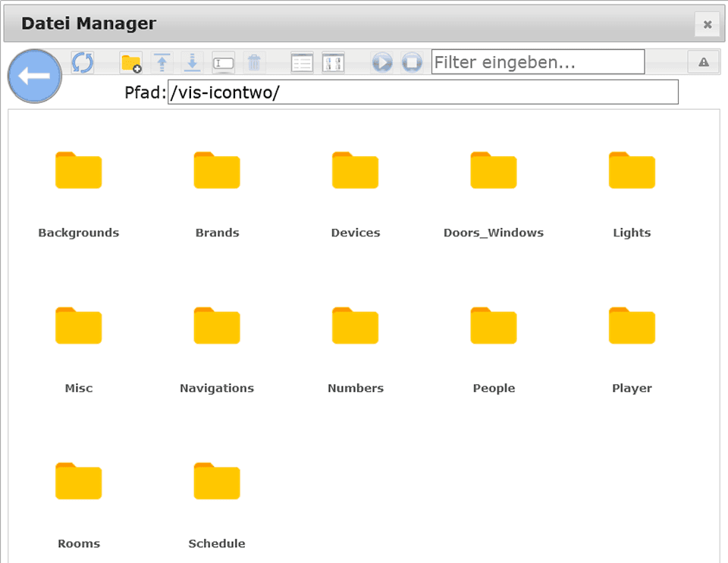Open the Backgrounds folder icon
The width and height of the screenshot is (728, 563).
coord(78,170)
